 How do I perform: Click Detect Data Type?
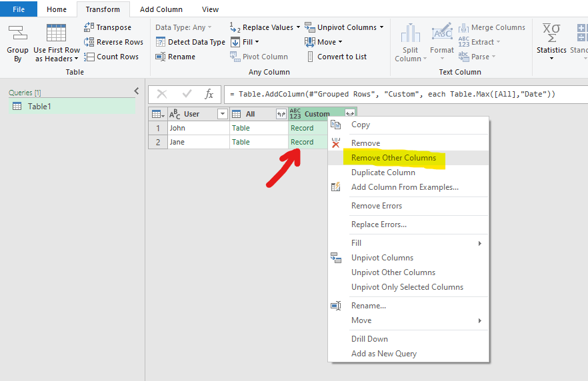tap(191, 42)
